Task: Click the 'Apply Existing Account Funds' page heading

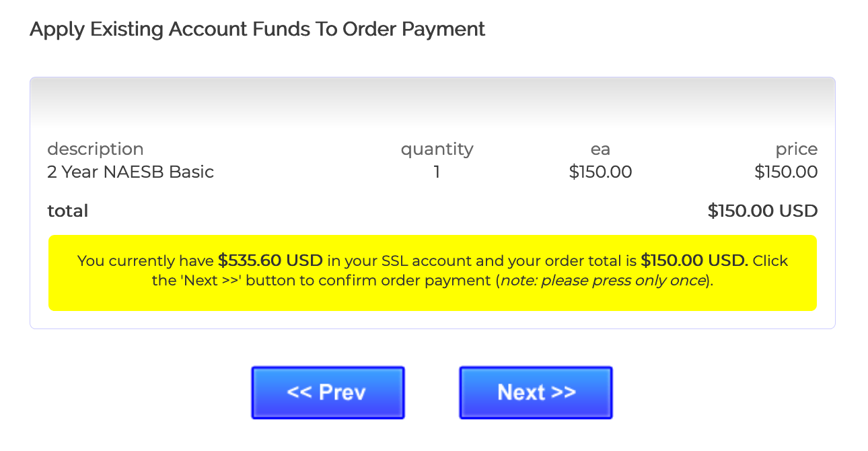Action: (x=257, y=30)
